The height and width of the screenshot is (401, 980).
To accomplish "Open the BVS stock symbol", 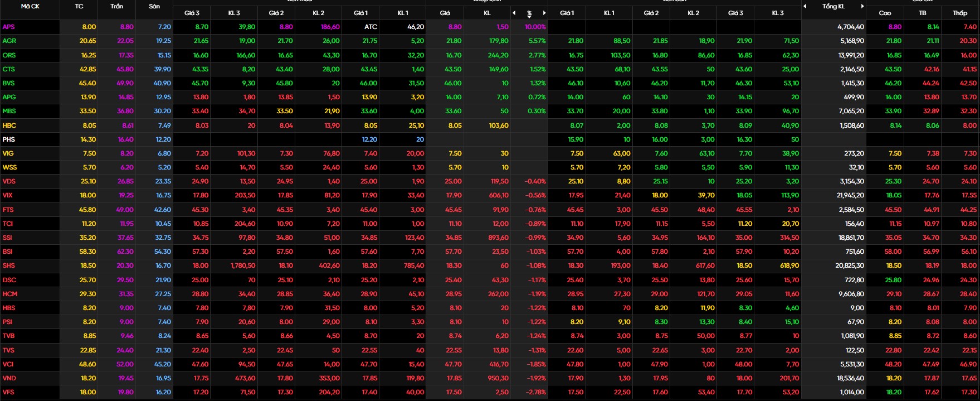I will [x=8, y=83].
